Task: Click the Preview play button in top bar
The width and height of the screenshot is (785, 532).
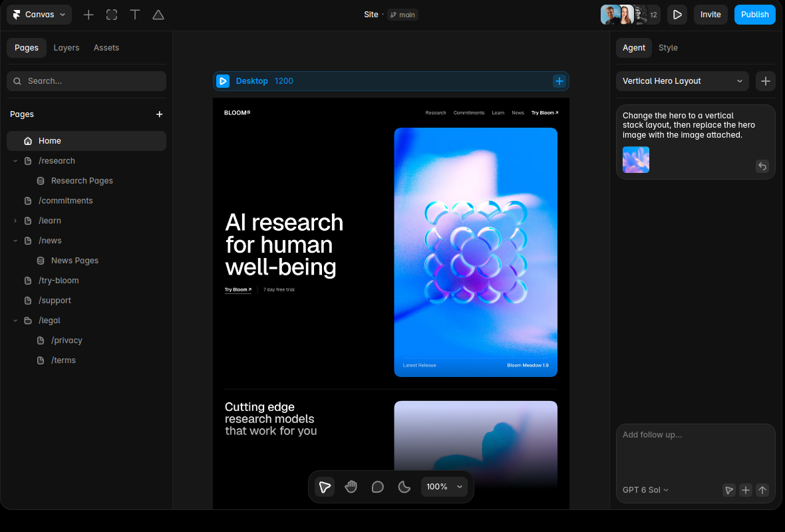Action: [677, 15]
